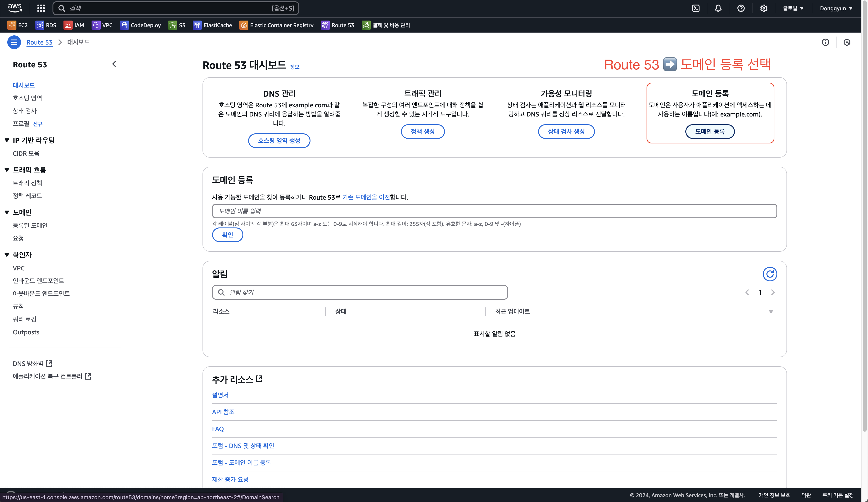Launch CloudShell from the top bar icon
The image size is (868, 502).
pos(696,8)
